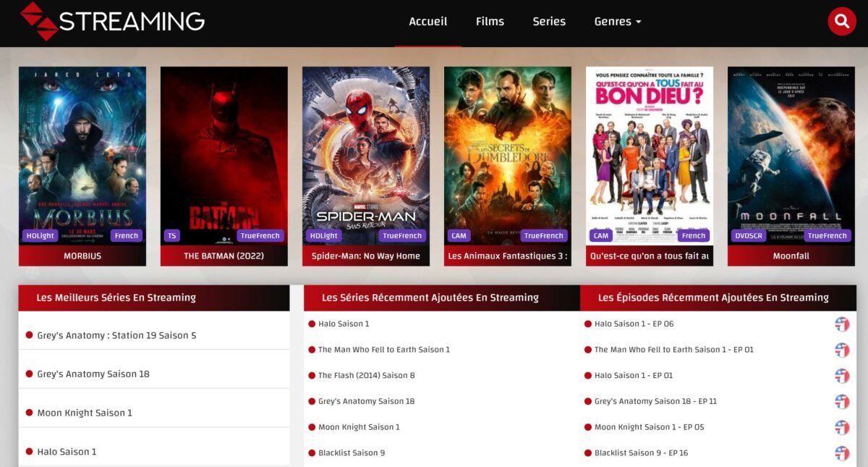The width and height of the screenshot is (868, 467).
Task: Click the Streaming site logo
Action: click(113, 21)
